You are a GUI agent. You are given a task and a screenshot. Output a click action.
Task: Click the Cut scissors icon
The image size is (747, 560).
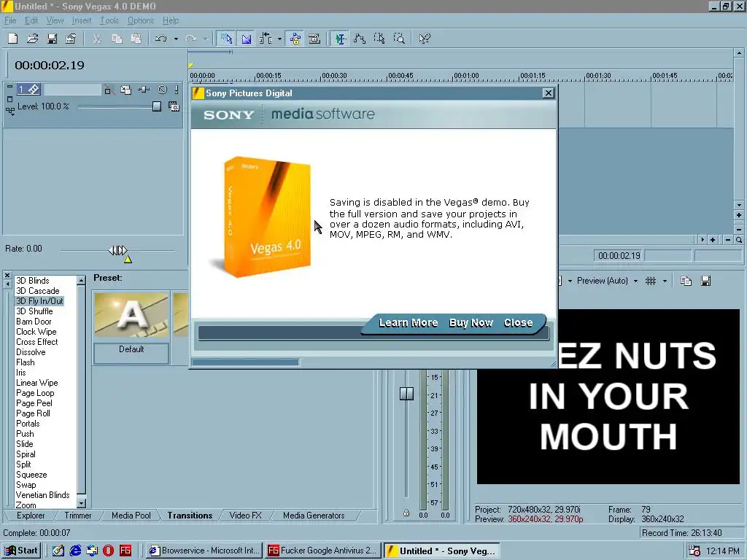coord(97,39)
